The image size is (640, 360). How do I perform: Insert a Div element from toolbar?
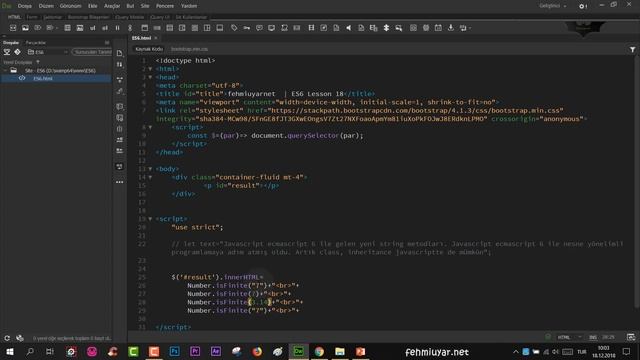click(x=13, y=28)
